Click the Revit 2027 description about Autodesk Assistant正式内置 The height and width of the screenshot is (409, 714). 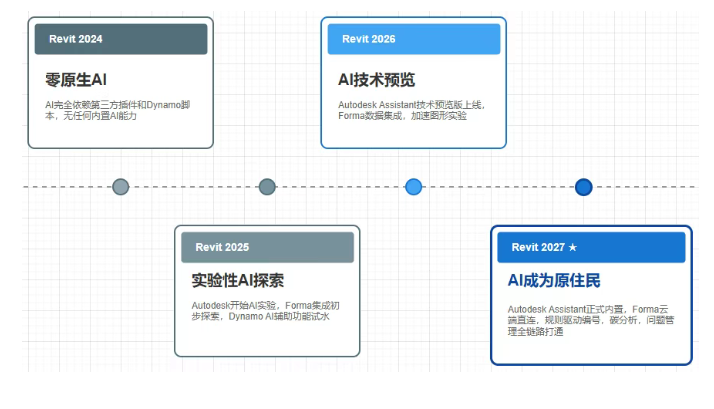[591, 321]
